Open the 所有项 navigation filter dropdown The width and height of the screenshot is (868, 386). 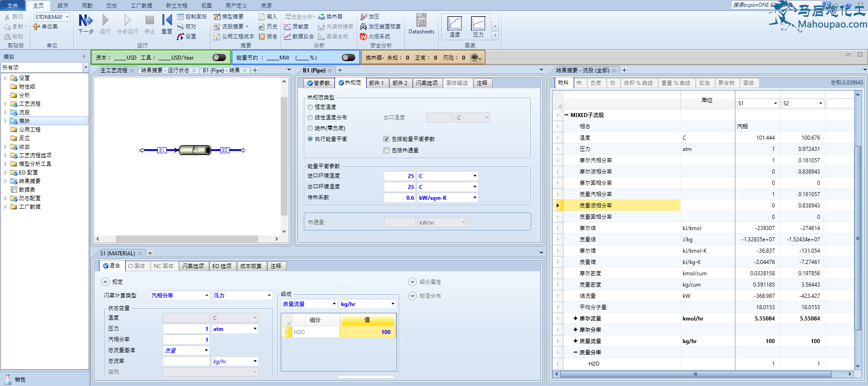click(85, 67)
